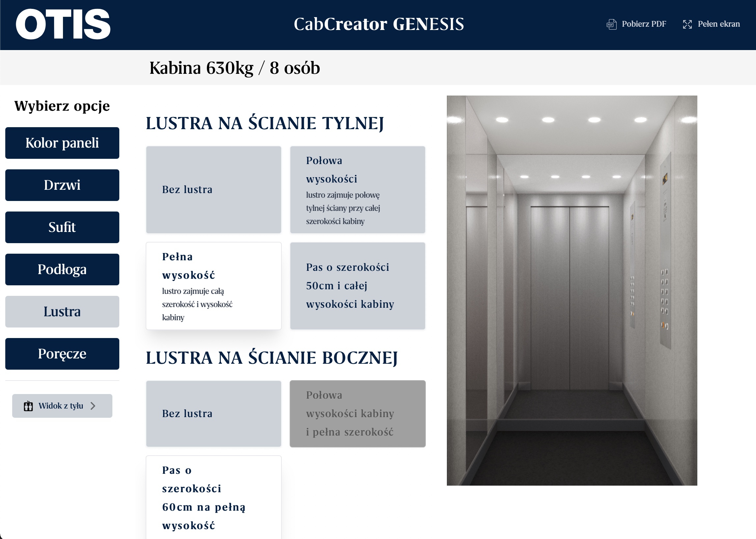Switch to the Drzwi options
Image resolution: width=756 pixels, height=539 pixels.
(62, 185)
